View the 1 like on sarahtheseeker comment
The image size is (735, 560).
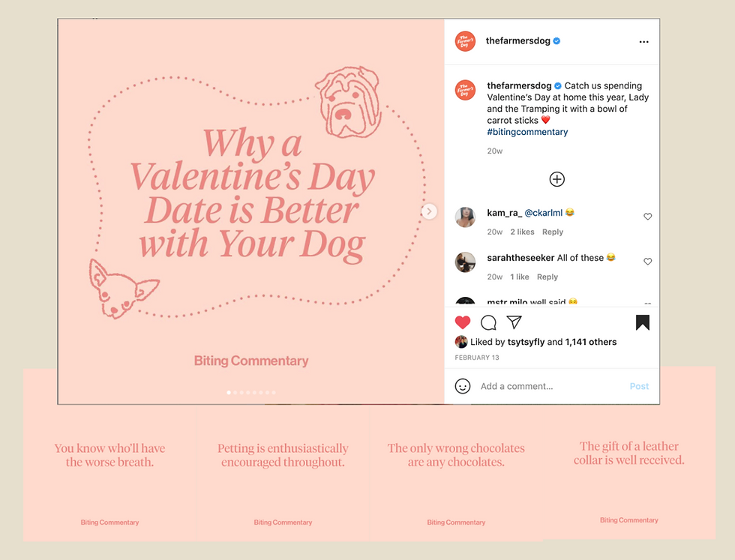[519, 277]
